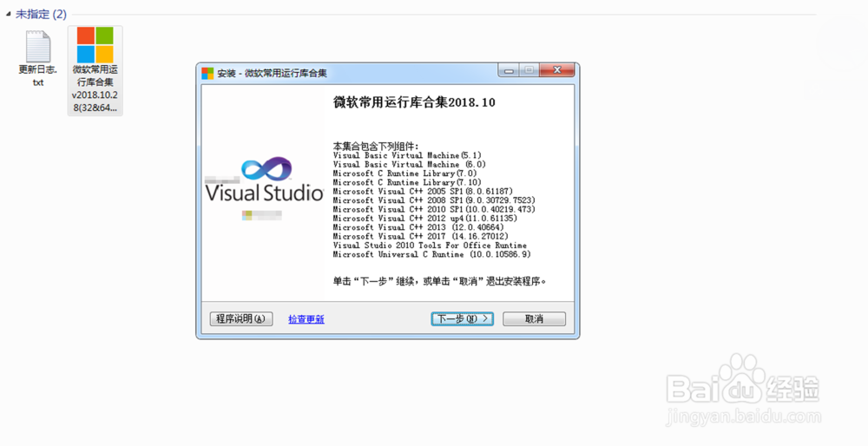Image resolution: width=868 pixels, height=446 pixels.
Task: Click the Visual C++ 2013 (12.0.40664) line
Action: (x=418, y=227)
